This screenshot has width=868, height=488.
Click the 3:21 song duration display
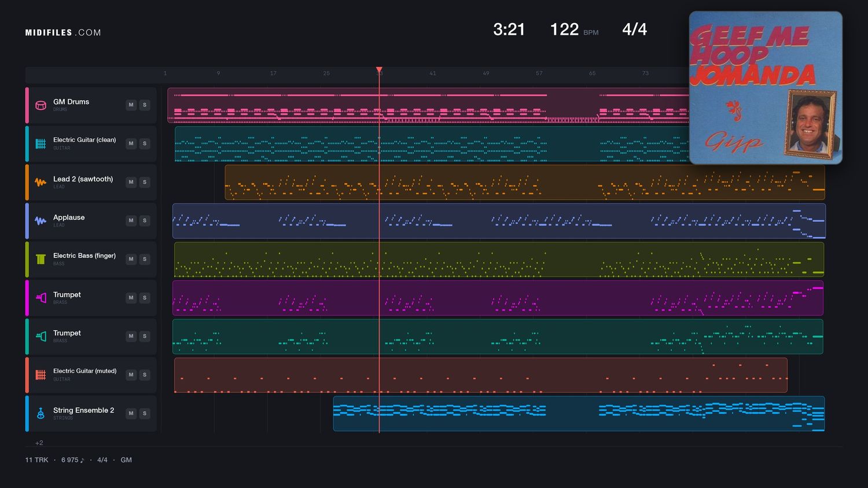(509, 29)
